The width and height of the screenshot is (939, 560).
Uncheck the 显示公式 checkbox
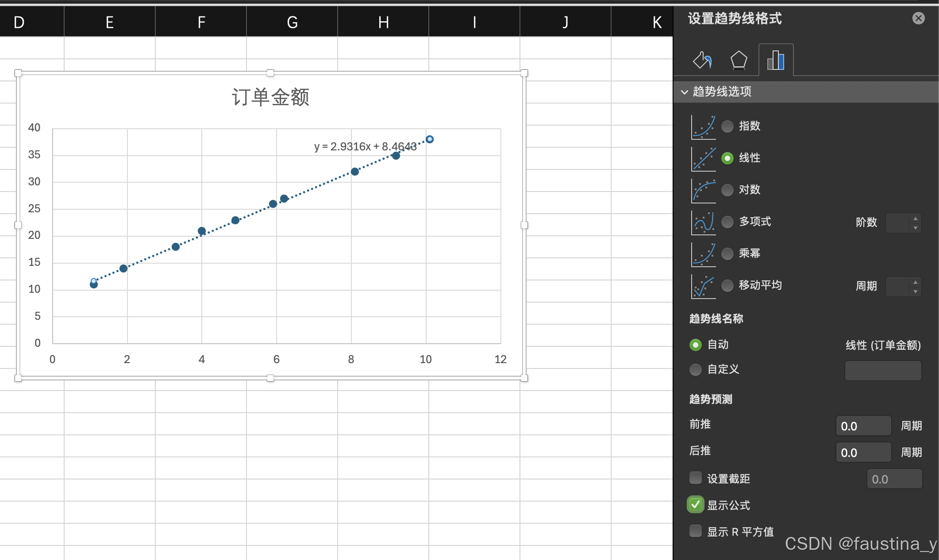coord(696,505)
